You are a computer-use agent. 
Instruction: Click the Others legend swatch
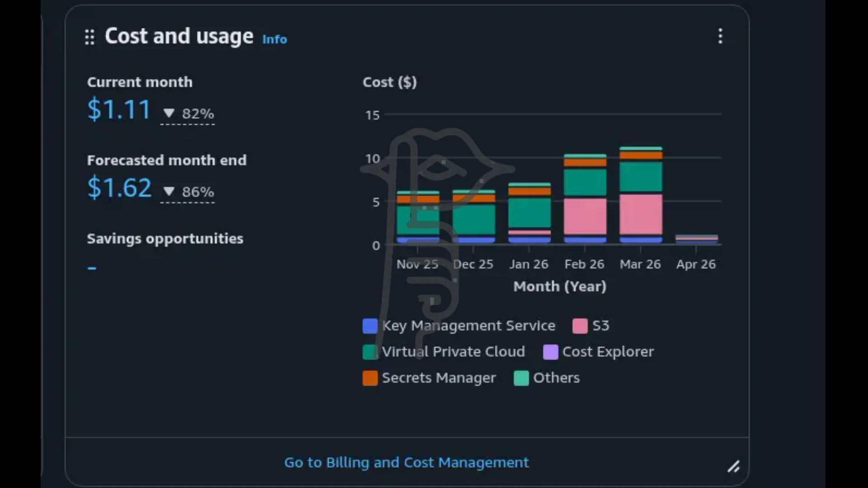521,378
